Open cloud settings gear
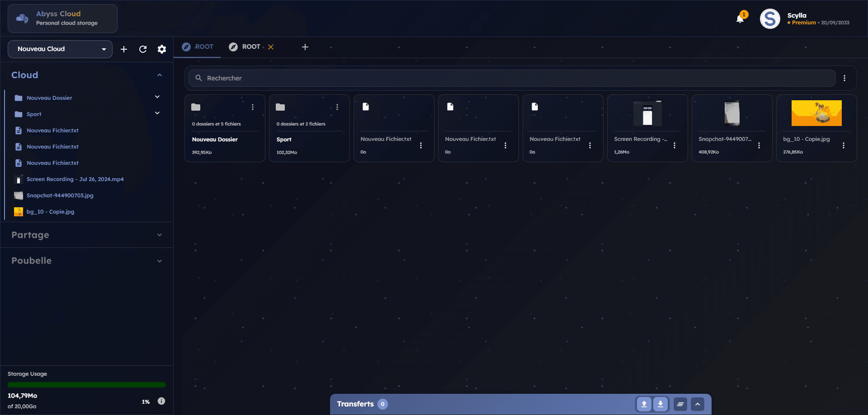 (162, 49)
